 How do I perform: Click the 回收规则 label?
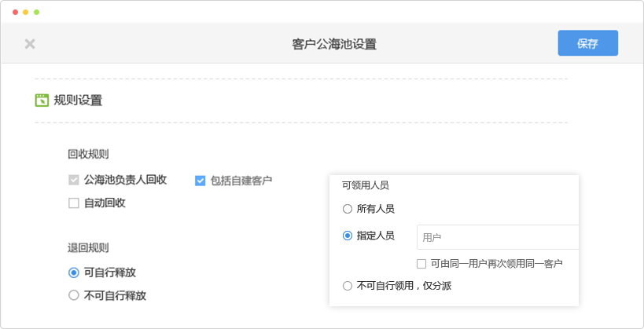(88, 154)
